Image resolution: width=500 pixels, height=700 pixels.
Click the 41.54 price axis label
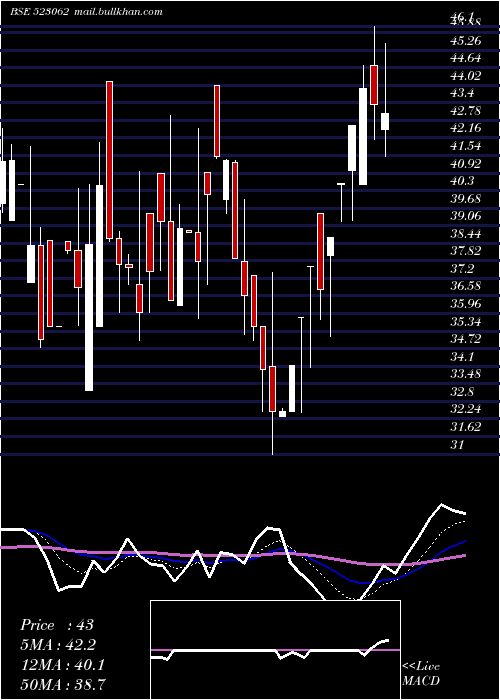pos(466,146)
